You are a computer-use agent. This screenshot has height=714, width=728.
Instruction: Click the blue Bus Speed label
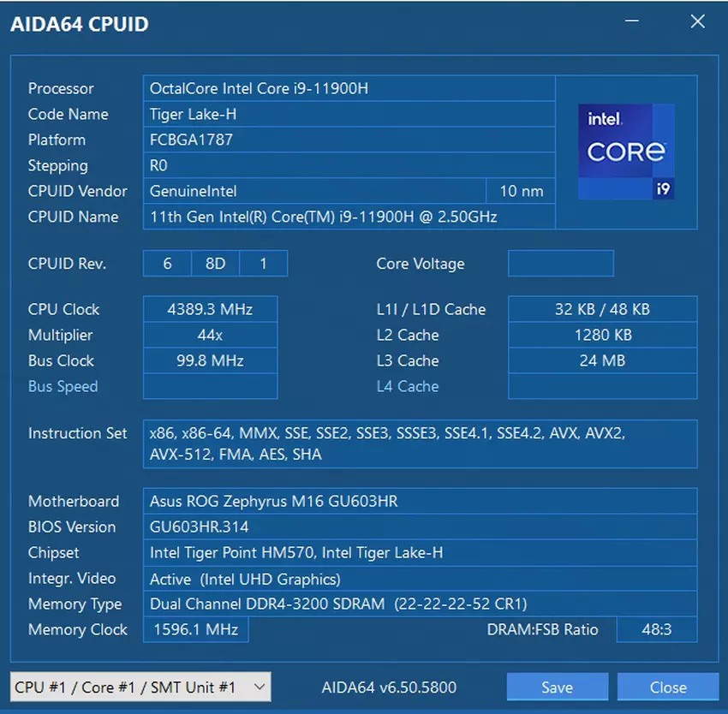tap(63, 386)
